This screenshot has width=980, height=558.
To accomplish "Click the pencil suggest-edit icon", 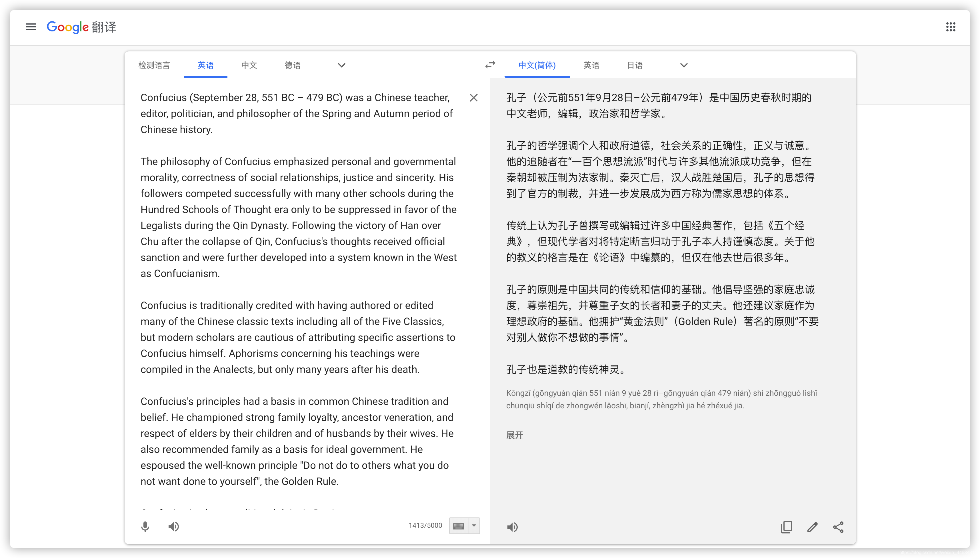I will pyautogui.click(x=812, y=527).
